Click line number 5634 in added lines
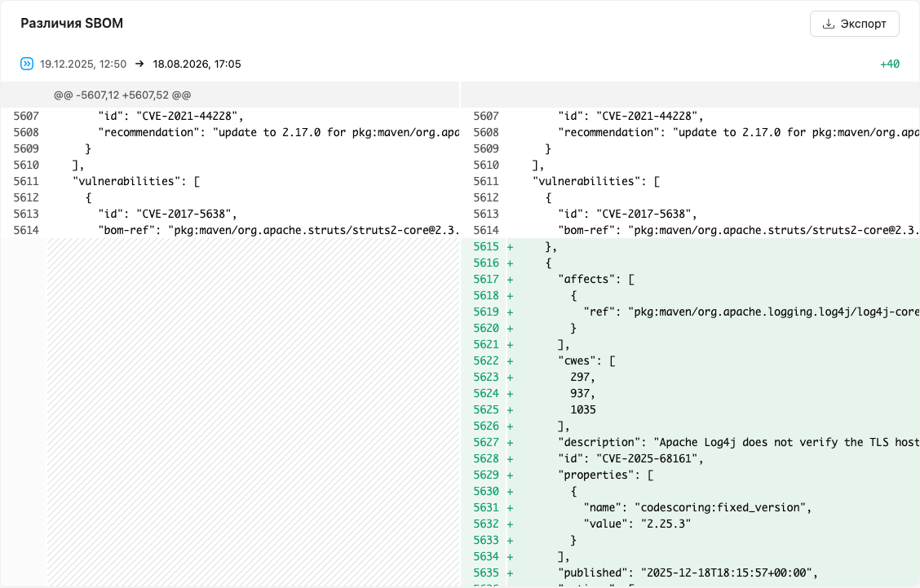This screenshot has height=588, width=920. pos(486,556)
